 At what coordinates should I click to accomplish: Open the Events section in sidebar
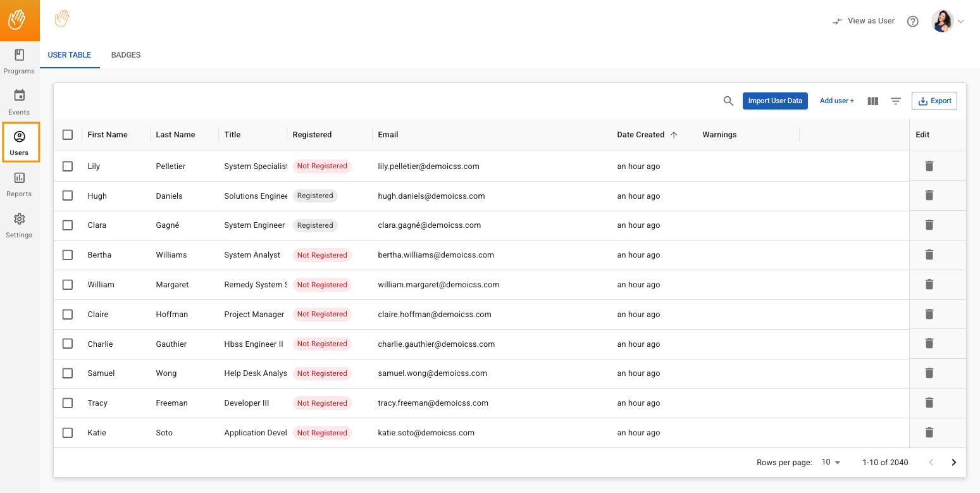point(19,103)
